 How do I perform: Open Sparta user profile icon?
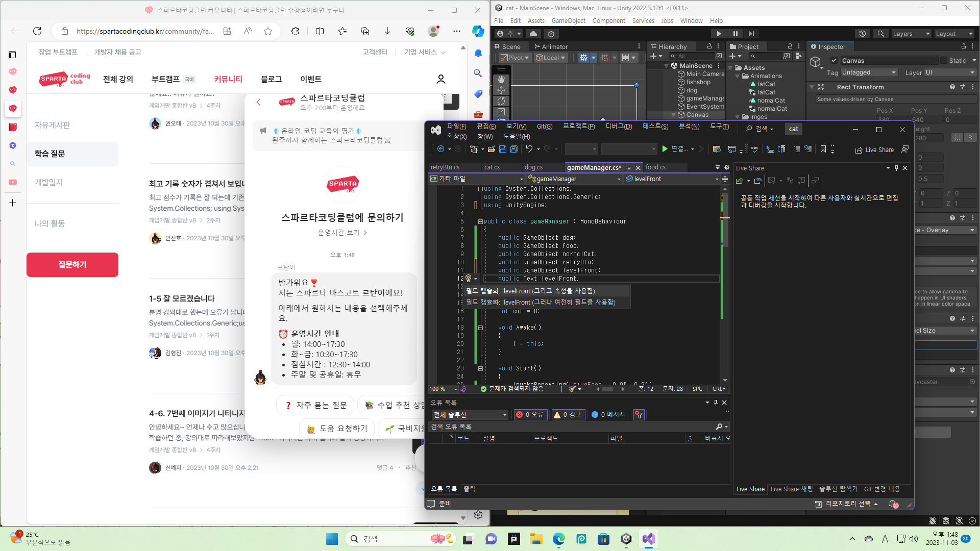point(441,79)
